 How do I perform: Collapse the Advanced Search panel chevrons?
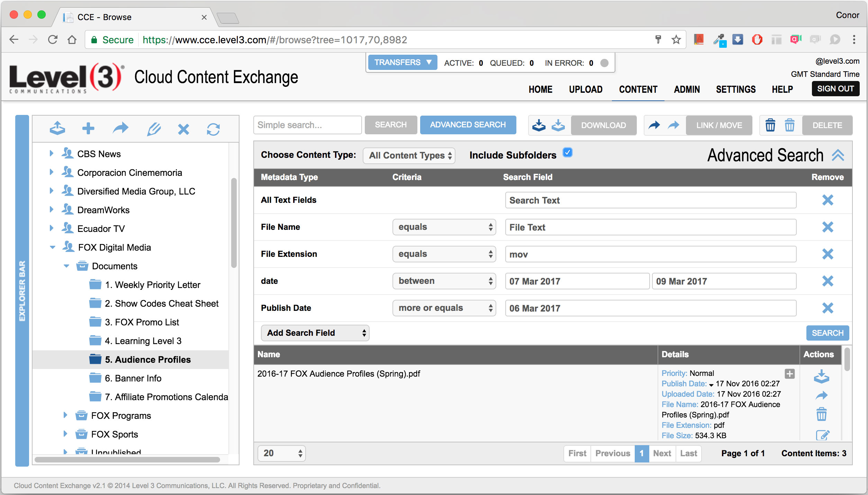pos(838,155)
